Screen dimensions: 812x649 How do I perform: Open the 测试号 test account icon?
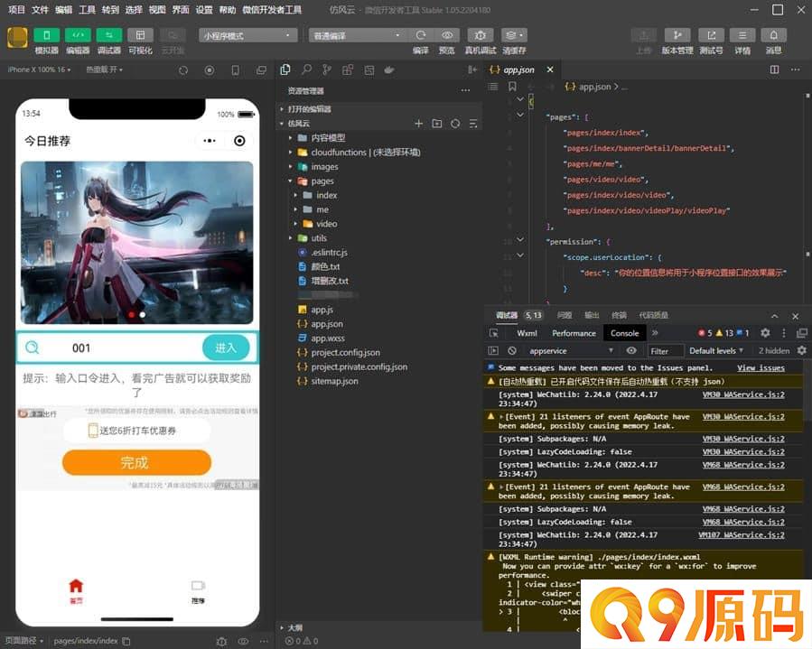711,35
